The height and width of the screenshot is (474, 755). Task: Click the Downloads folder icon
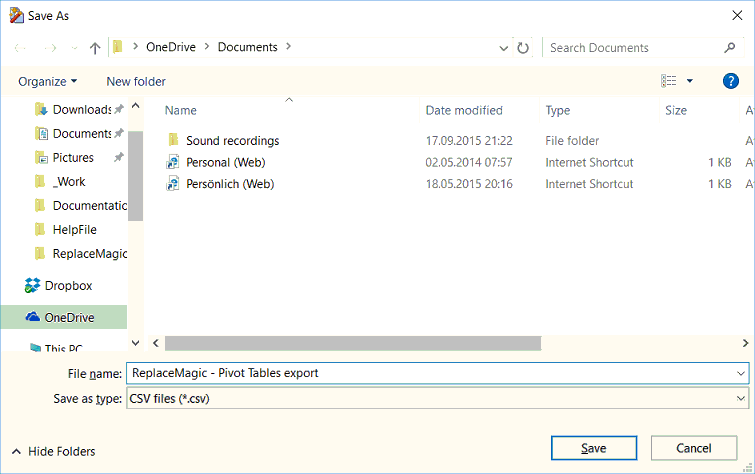(41, 109)
